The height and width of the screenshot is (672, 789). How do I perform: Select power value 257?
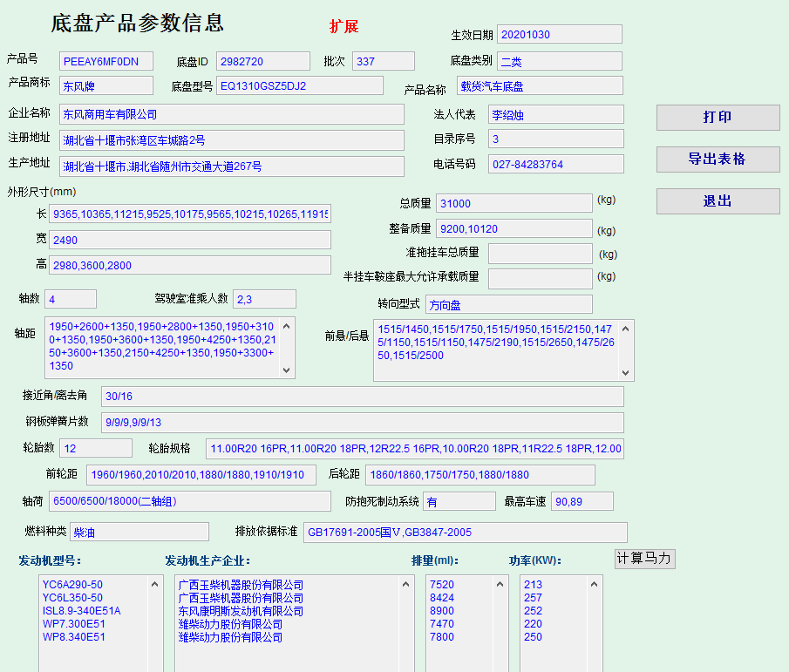[x=533, y=598]
